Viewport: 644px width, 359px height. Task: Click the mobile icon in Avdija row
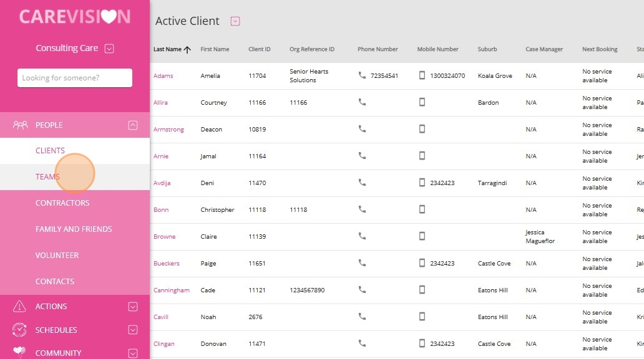pyautogui.click(x=422, y=182)
